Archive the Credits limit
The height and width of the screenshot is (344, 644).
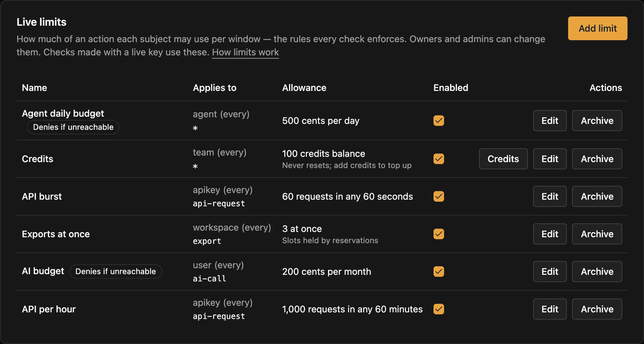(597, 159)
